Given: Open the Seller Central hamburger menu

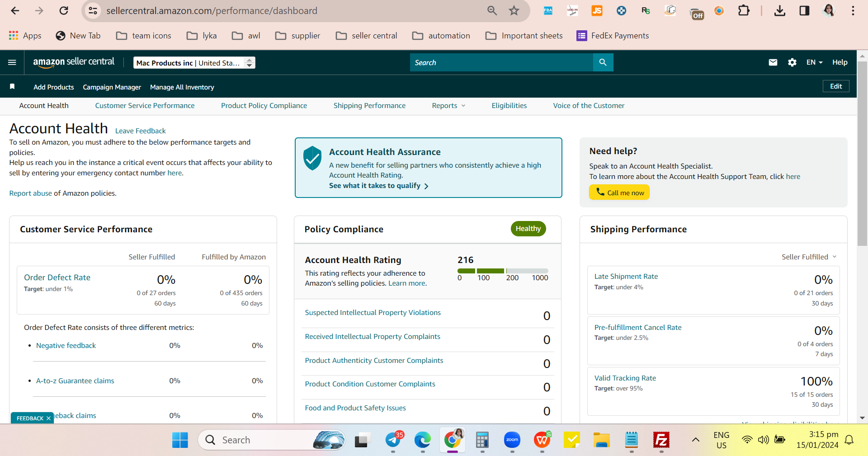Looking at the screenshot, I should [12, 62].
